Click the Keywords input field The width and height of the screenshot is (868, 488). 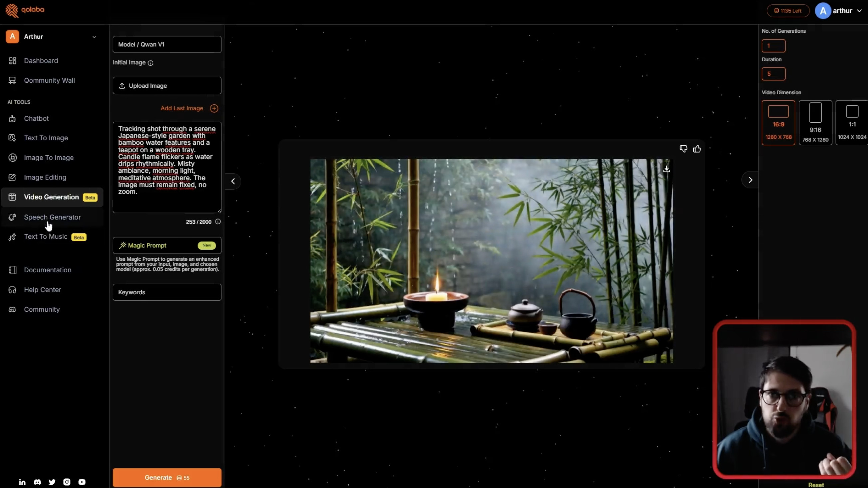click(x=167, y=292)
